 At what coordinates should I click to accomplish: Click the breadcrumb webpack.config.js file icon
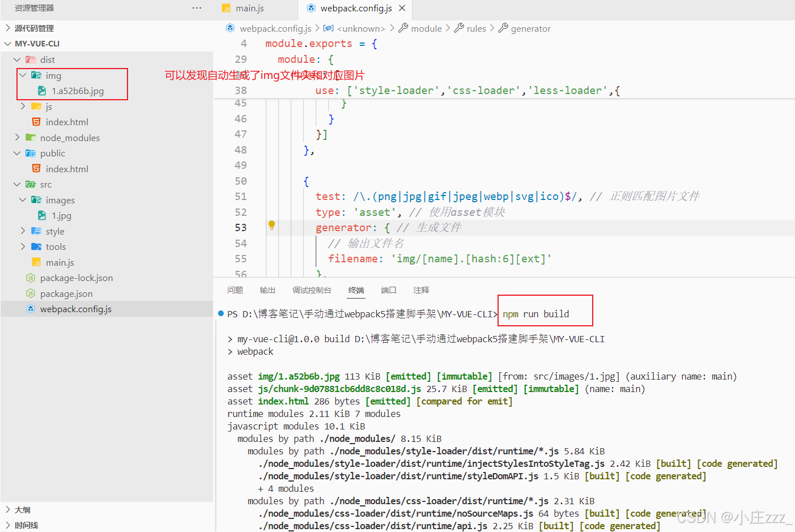click(230, 28)
